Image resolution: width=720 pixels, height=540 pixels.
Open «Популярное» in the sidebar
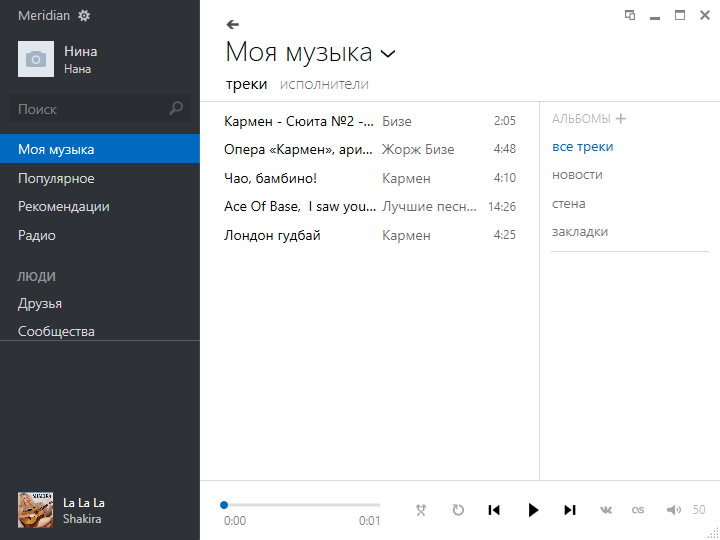point(56,178)
